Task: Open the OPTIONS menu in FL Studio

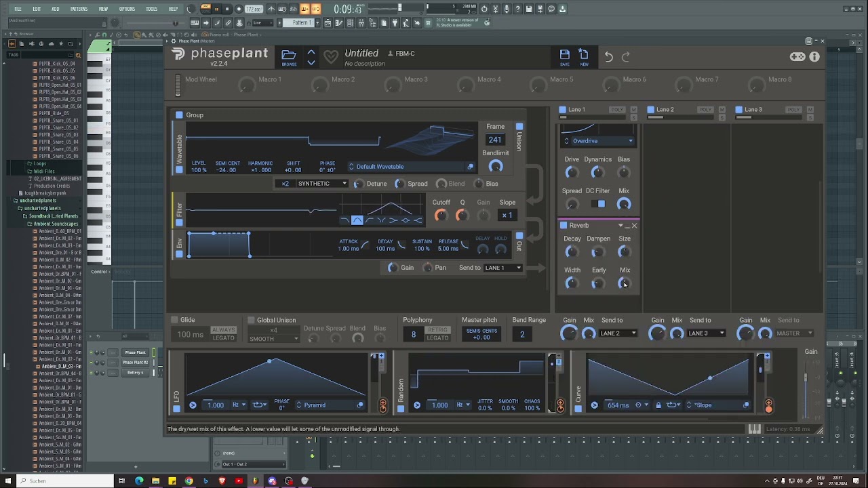Action: (127, 9)
